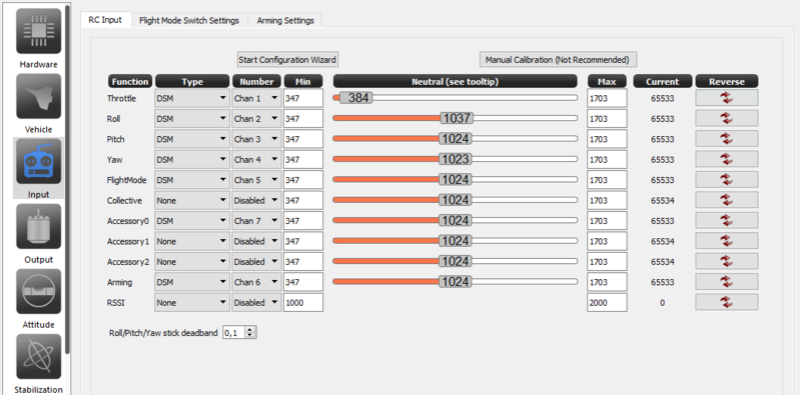
Task: Click the RSSI current value 0
Action: tap(662, 303)
